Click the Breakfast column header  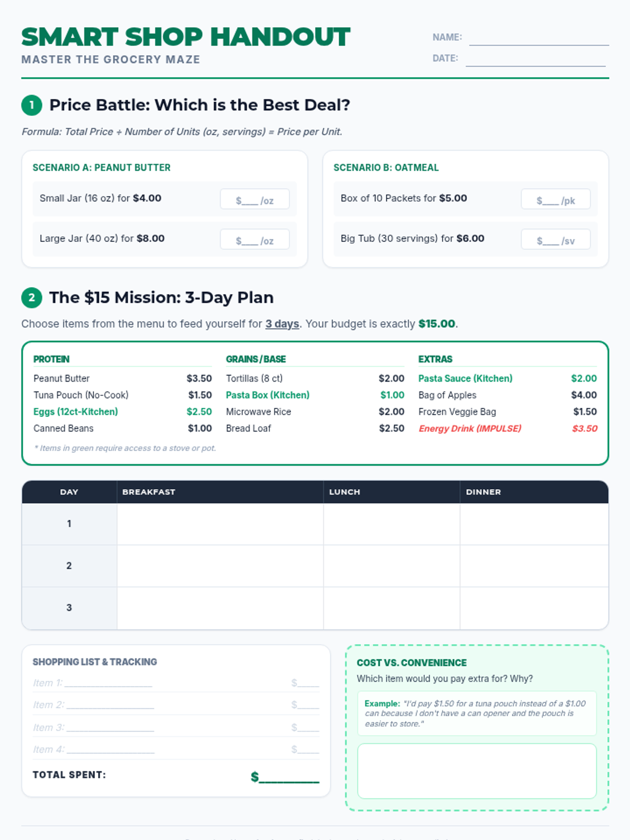[149, 492]
